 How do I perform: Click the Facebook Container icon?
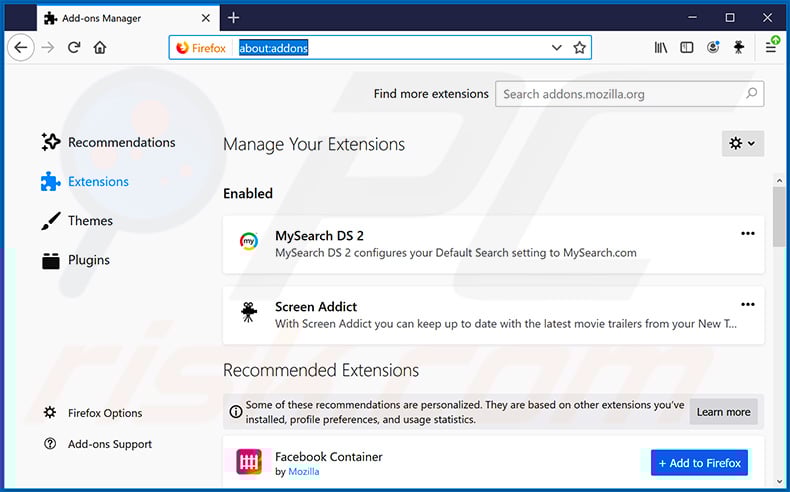(249, 462)
